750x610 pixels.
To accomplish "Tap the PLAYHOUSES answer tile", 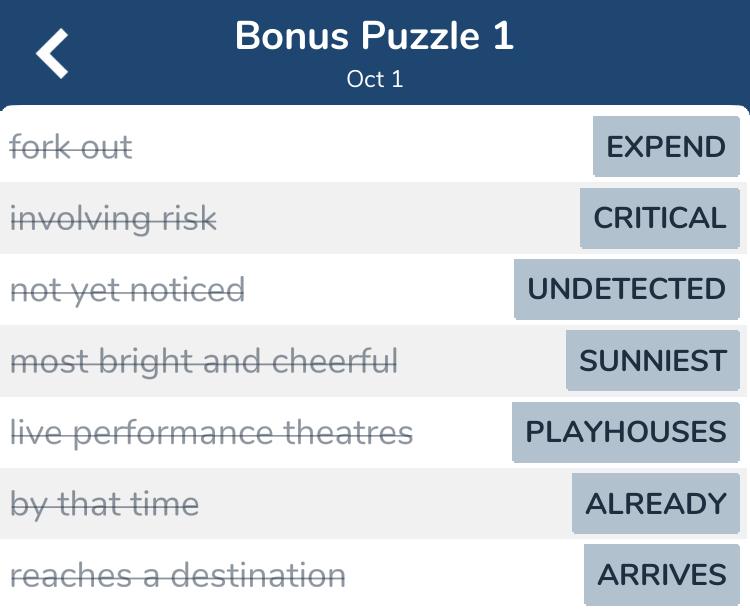I will (626, 432).
